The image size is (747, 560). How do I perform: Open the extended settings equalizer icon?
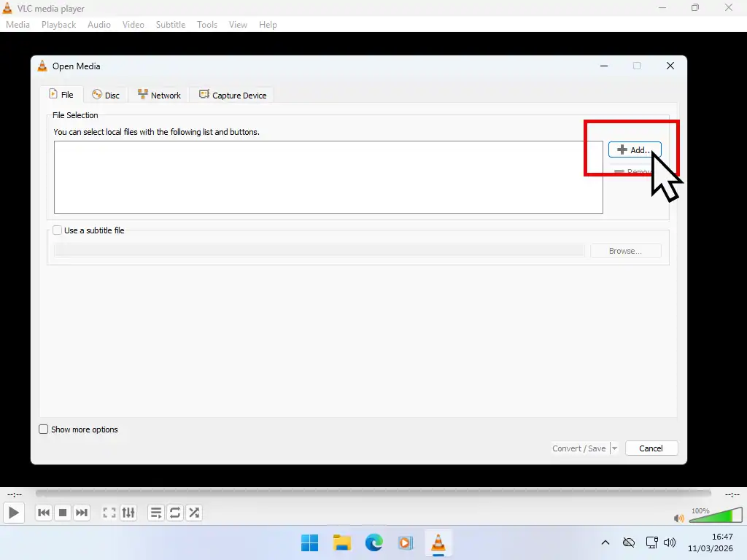(128, 513)
